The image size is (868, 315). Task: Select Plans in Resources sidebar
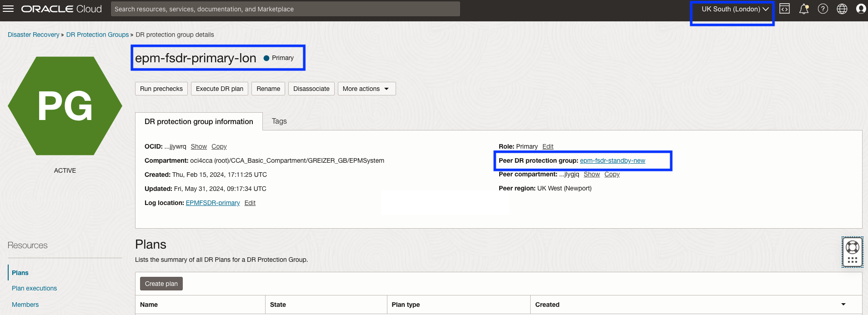click(x=20, y=273)
